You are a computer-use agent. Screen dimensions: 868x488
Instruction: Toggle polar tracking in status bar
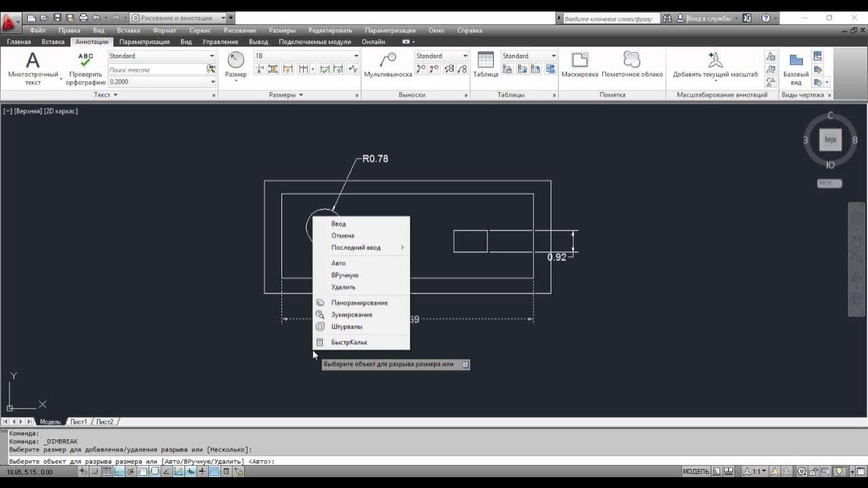click(x=131, y=472)
